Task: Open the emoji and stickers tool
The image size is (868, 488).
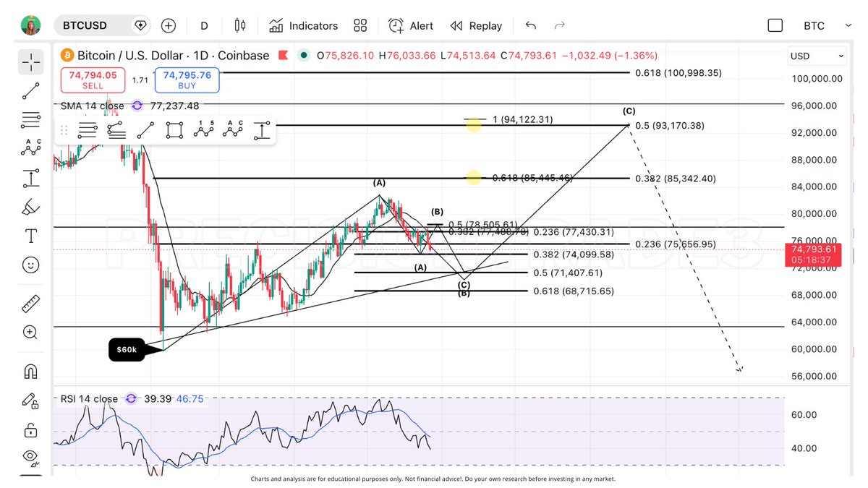Action: [30, 265]
